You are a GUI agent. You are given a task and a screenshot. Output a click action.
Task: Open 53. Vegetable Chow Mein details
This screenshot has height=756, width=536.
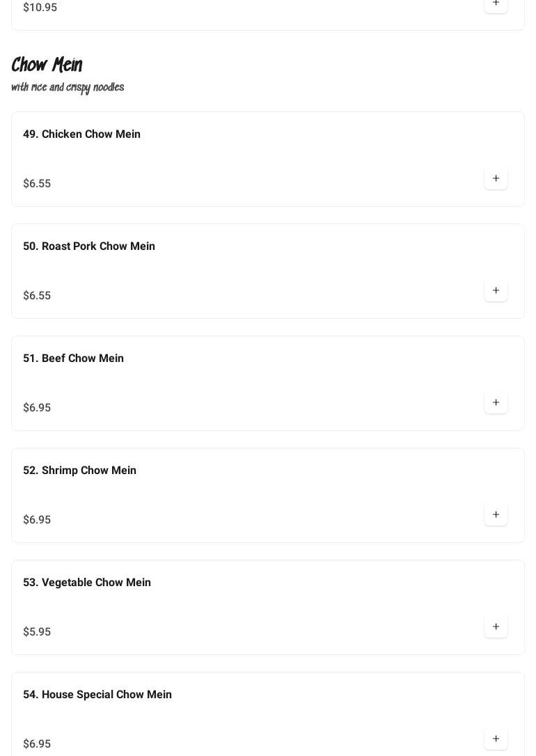tap(87, 583)
